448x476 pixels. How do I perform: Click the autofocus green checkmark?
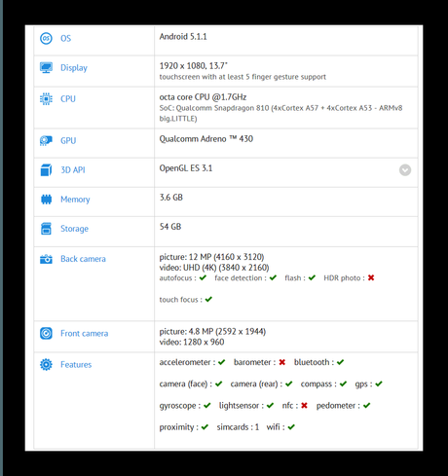[x=203, y=277]
